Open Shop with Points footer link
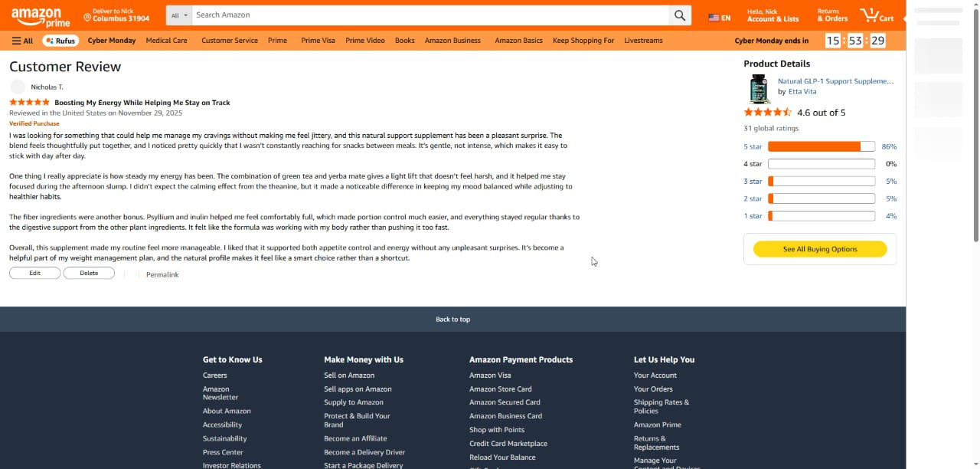The width and height of the screenshot is (980, 469). tap(497, 430)
